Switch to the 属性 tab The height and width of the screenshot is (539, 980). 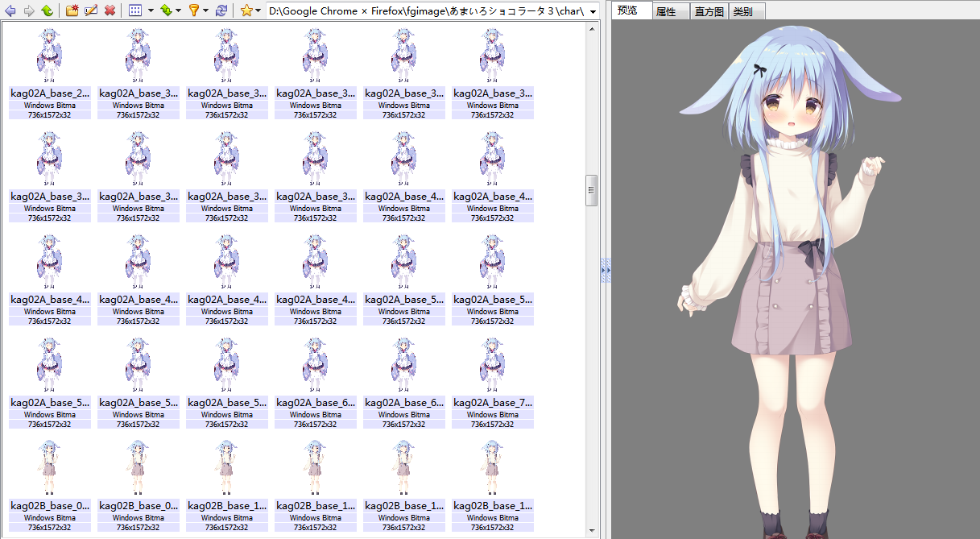pos(671,12)
